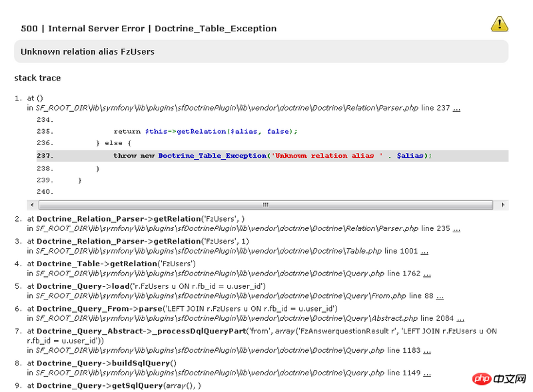Click the code scrollbar left arrow

pos(32,205)
